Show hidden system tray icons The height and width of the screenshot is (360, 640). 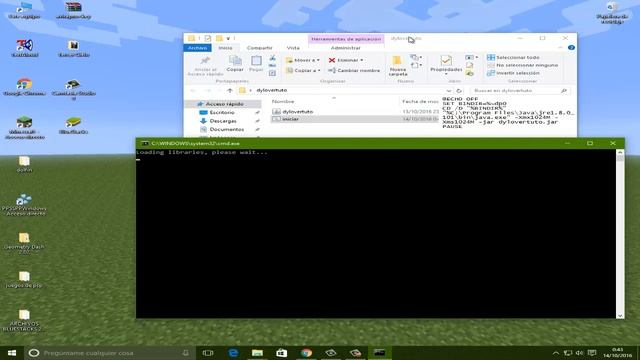click(556, 353)
